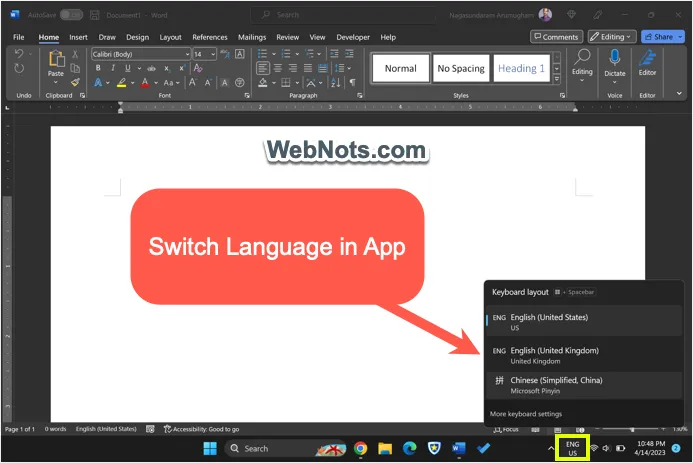Adjust the zoom slider in status bar
Viewport: 693px width, 463px height.
(x=632, y=429)
